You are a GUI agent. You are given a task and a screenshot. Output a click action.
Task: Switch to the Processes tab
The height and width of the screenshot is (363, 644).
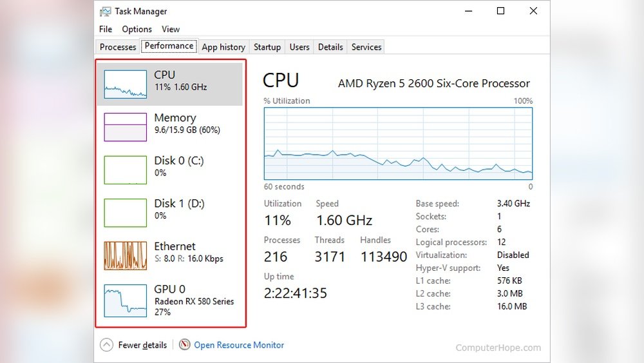pyautogui.click(x=118, y=47)
